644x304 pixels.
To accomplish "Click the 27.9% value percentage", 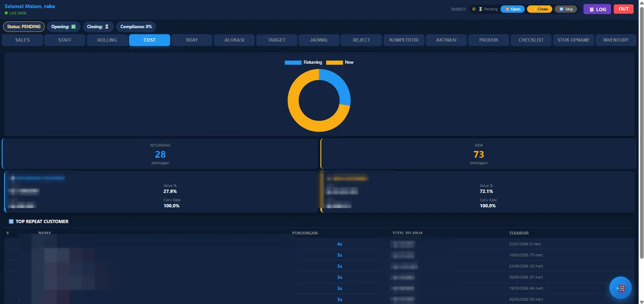I will coord(170,191).
